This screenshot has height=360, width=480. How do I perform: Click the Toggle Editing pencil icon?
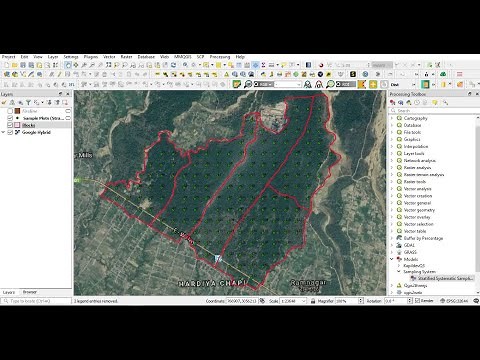pos(60,74)
